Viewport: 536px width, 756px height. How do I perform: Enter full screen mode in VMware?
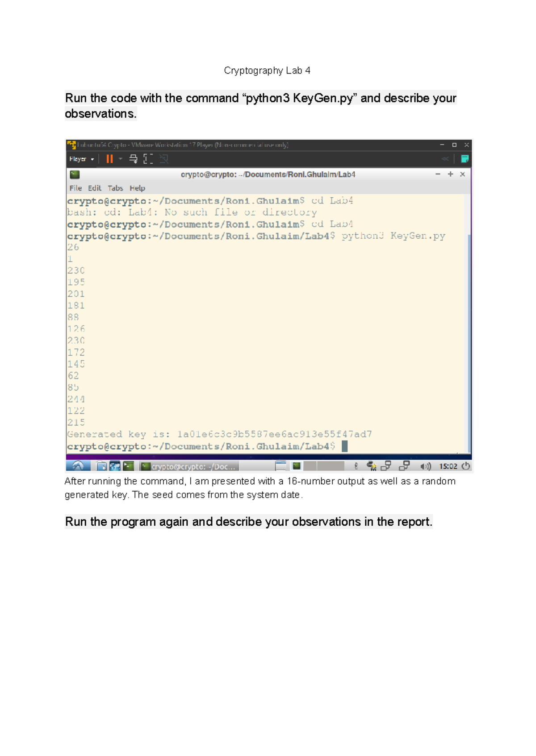(148, 159)
